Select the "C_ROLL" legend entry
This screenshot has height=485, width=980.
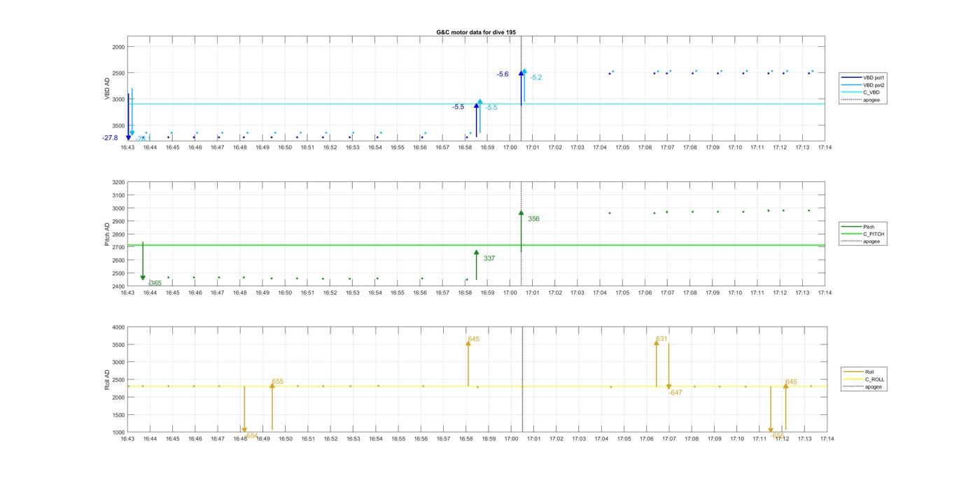pos(864,379)
